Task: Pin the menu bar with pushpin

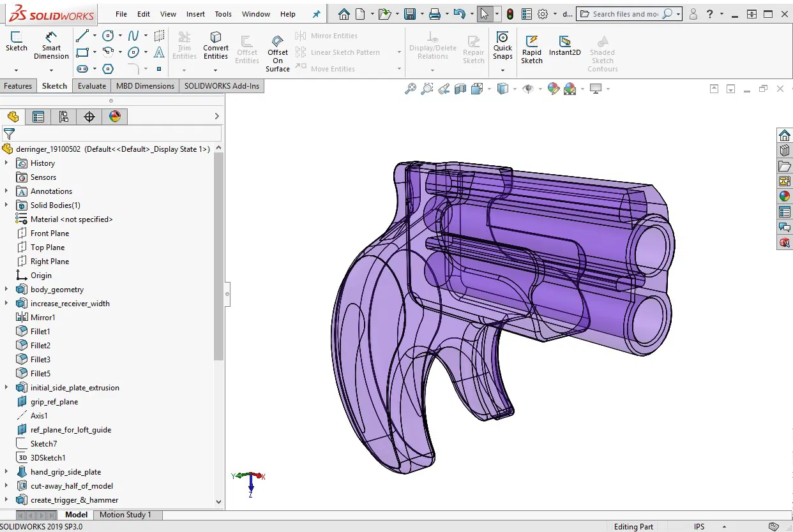Action: tap(316, 14)
